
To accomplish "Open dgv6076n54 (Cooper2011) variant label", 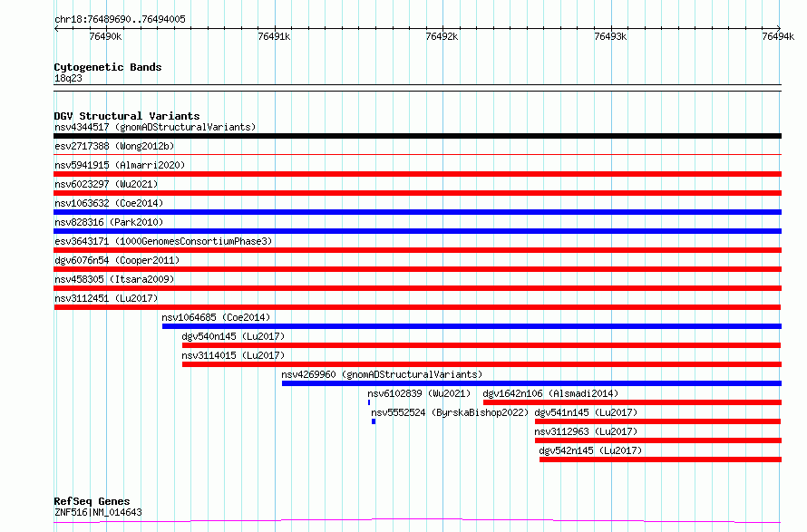I will pyautogui.click(x=117, y=260).
